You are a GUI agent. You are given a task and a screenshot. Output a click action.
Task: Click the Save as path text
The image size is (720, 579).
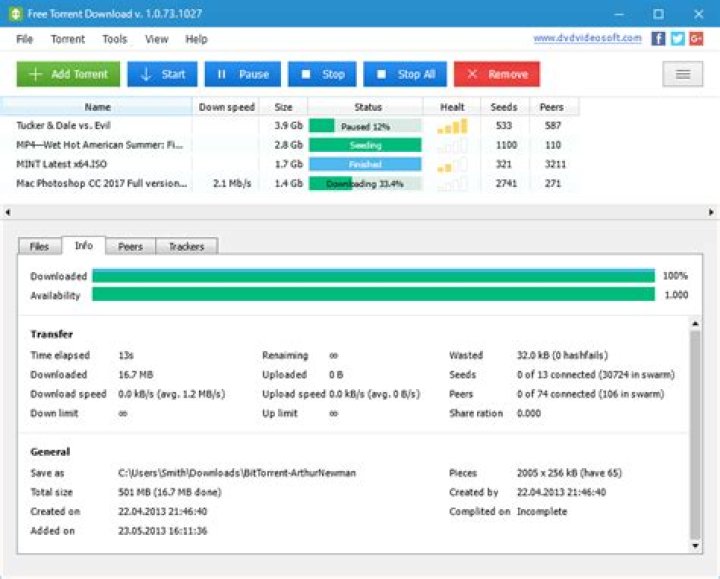[x=237, y=473]
